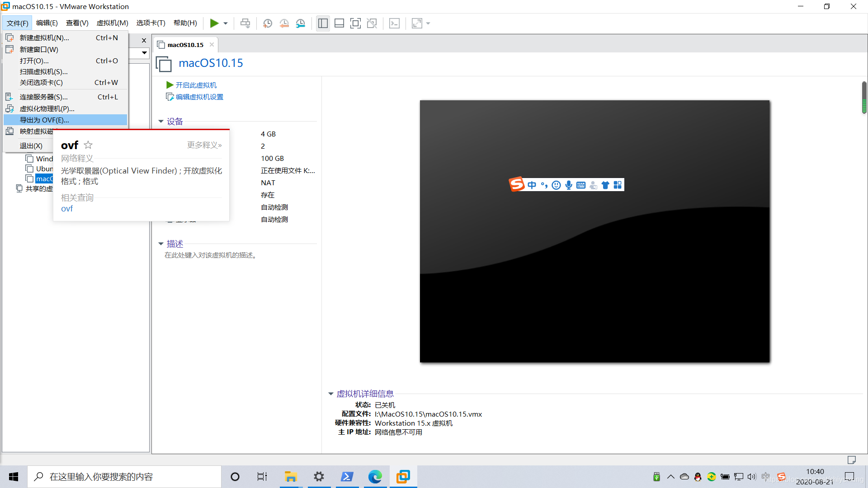Open the power options arrow next to play
The width and height of the screenshot is (868, 488).
pyautogui.click(x=226, y=23)
